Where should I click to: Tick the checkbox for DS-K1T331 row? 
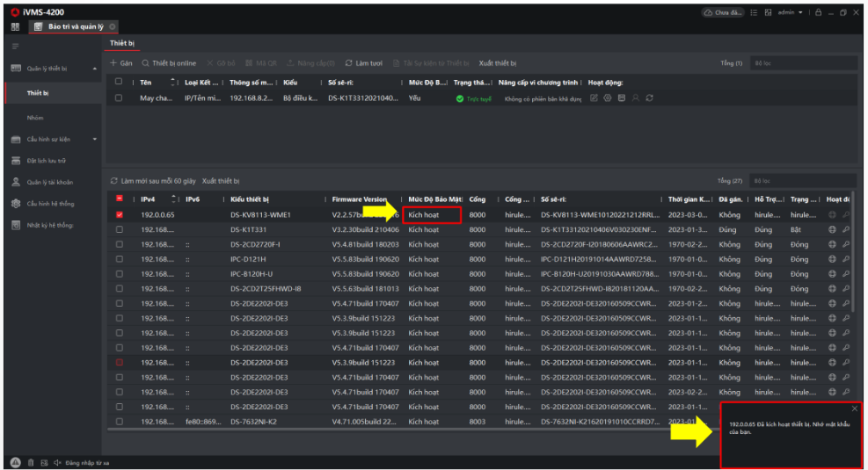[x=119, y=229]
